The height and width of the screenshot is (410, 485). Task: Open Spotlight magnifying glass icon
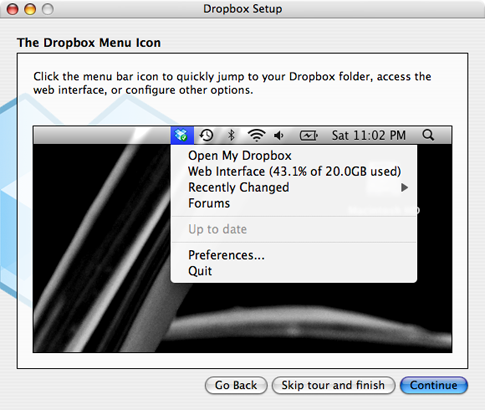click(x=428, y=135)
